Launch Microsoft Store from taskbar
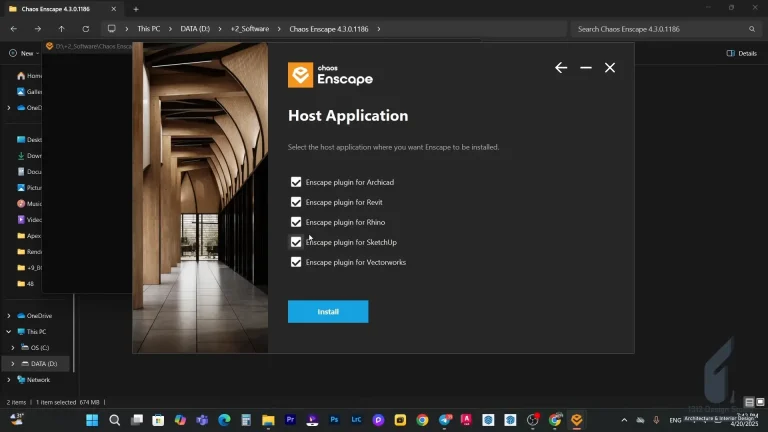 [x=158, y=420]
